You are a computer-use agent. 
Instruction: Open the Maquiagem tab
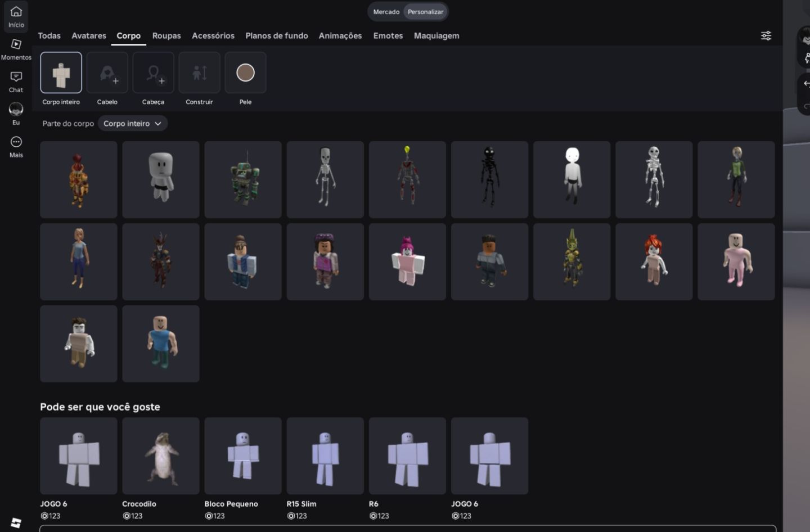click(x=436, y=35)
